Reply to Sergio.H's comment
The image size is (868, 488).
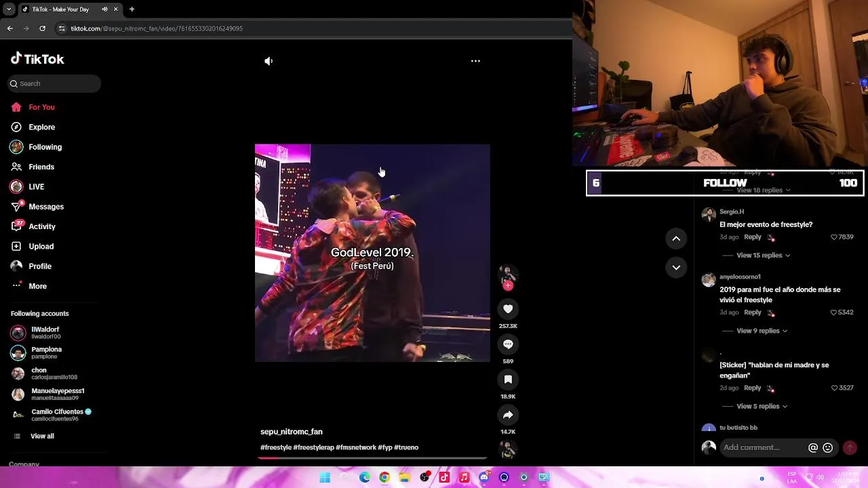[753, 237]
